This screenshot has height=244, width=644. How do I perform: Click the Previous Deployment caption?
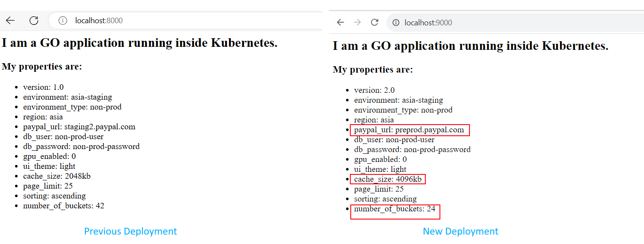(130, 231)
